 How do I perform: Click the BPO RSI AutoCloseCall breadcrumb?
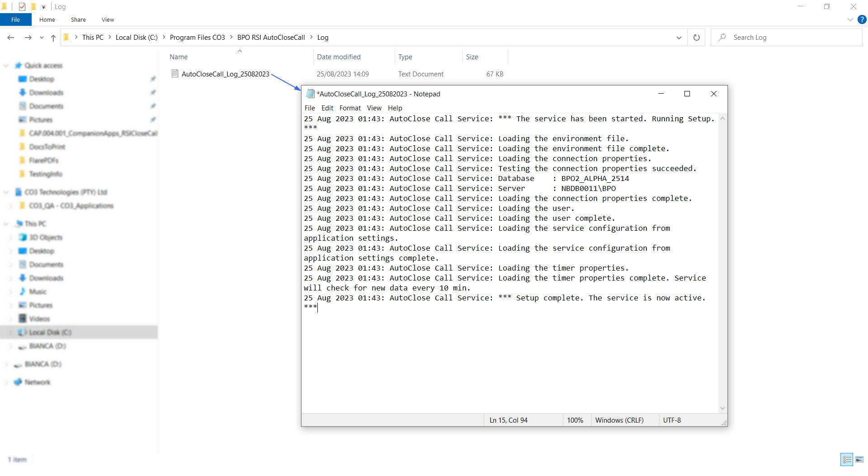271,38
